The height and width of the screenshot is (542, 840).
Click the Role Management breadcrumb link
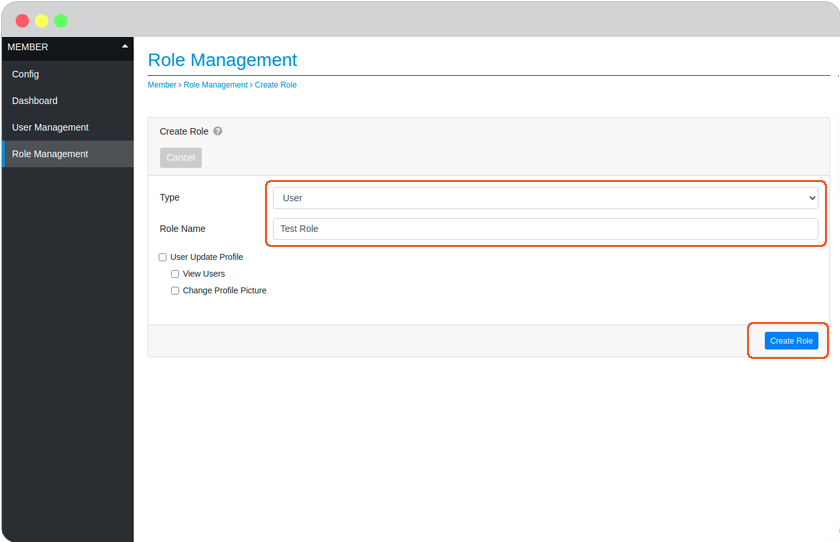[x=215, y=85]
